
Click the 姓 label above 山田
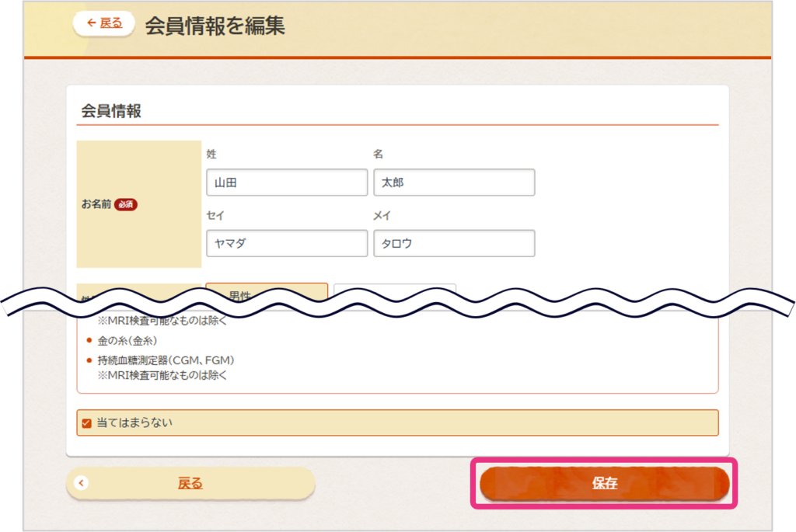click(211, 155)
